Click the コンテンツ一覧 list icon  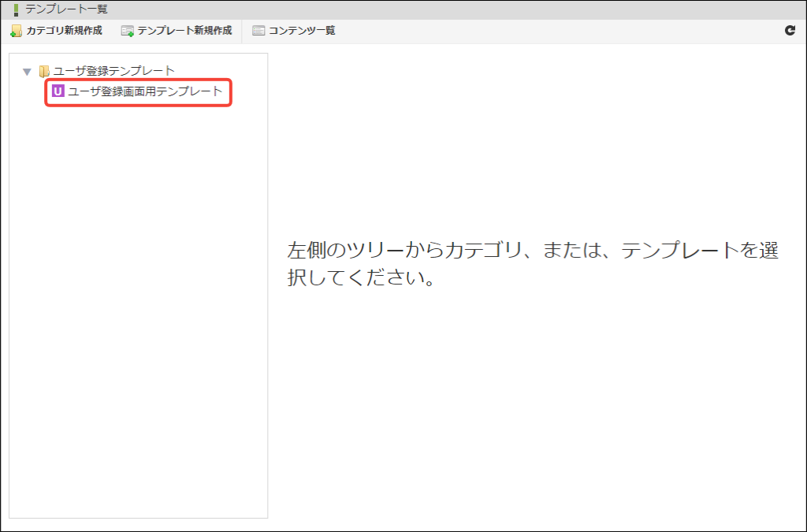click(x=258, y=31)
